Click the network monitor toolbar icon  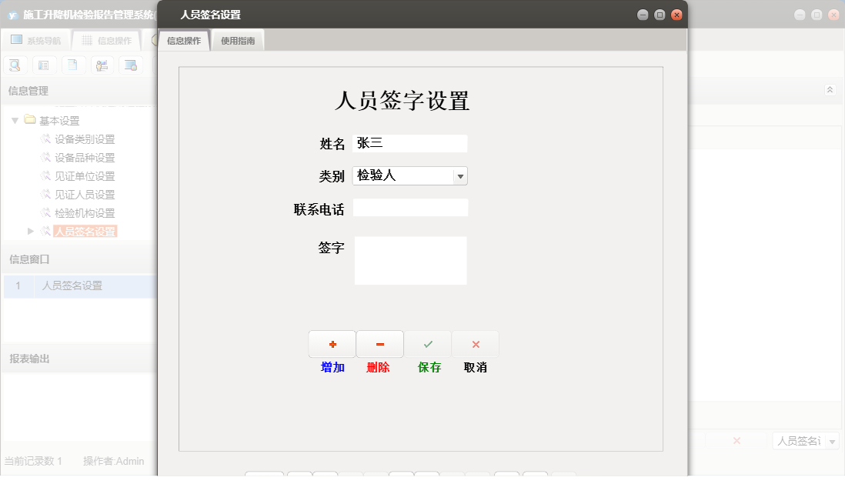(132, 65)
